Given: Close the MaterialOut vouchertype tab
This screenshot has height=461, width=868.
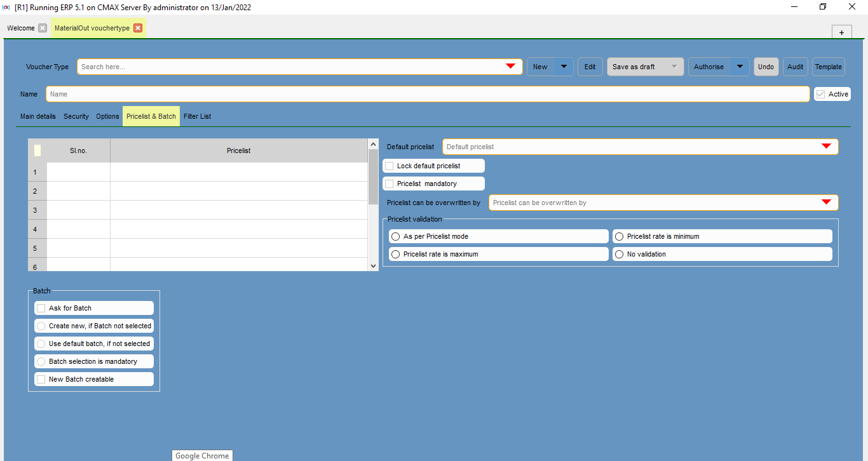Looking at the screenshot, I should tap(138, 28).
